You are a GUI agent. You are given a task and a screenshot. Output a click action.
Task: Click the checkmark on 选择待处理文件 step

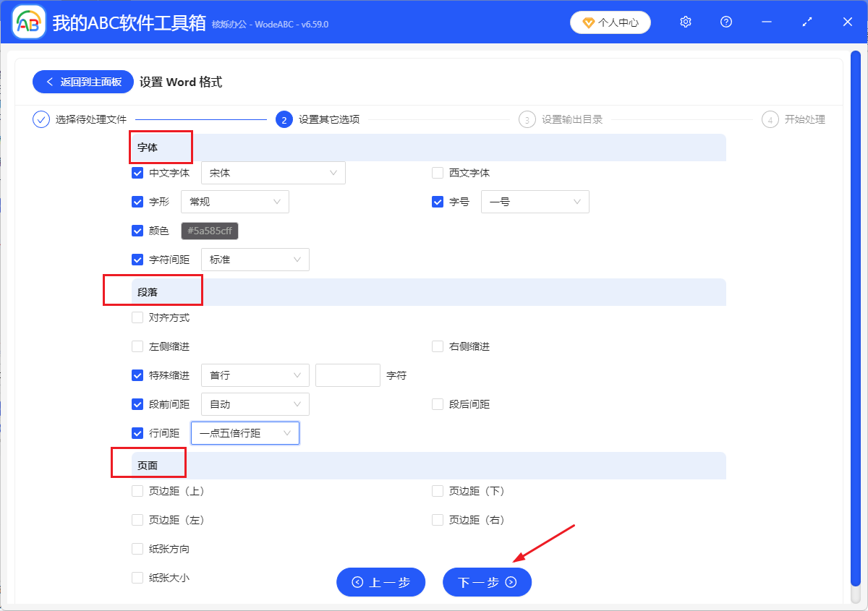(41, 119)
